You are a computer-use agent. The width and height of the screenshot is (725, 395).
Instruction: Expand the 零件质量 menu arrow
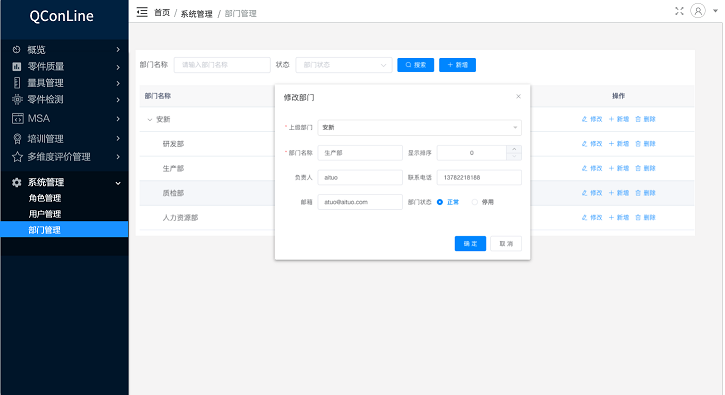(x=118, y=67)
